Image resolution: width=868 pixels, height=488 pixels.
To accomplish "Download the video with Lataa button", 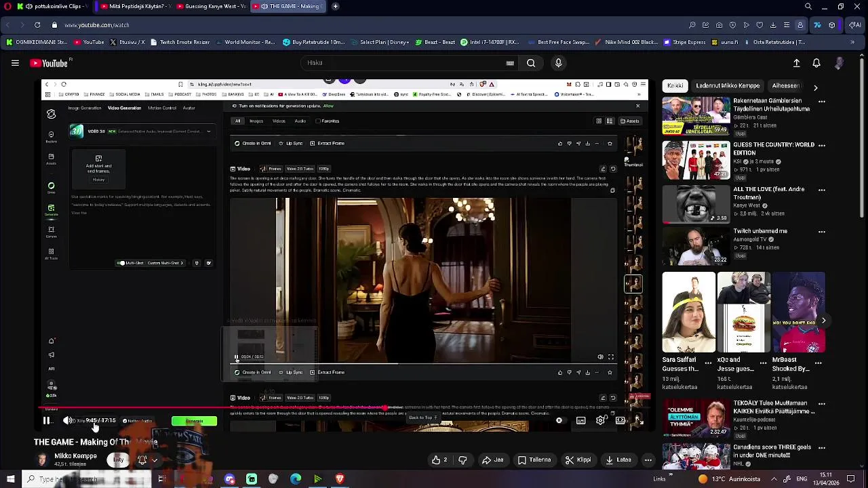I will click(x=618, y=460).
